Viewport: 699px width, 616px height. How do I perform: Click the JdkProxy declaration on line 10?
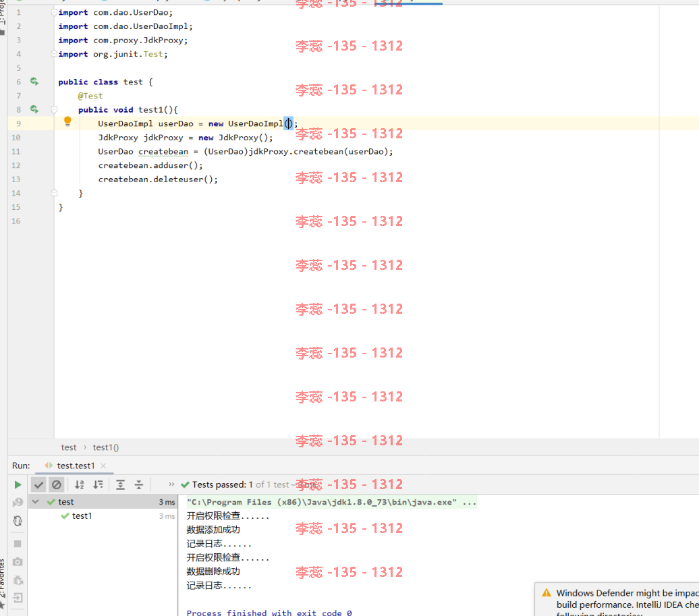coord(186,137)
